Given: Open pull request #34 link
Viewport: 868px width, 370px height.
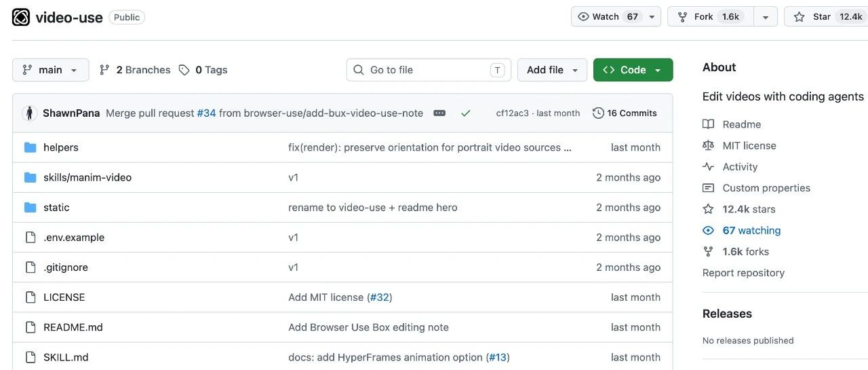Looking at the screenshot, I should [206, 113].
